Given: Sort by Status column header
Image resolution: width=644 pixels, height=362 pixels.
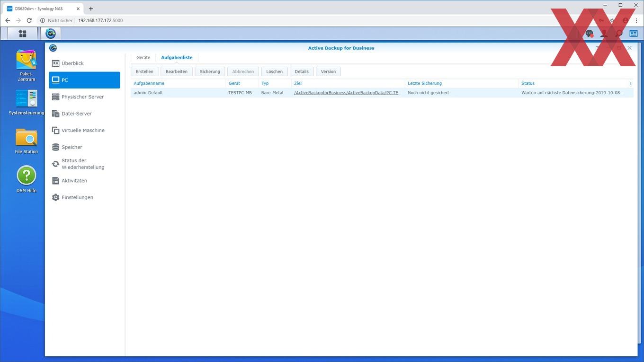Looking at the screenshot, I should (x=573, y=83).
